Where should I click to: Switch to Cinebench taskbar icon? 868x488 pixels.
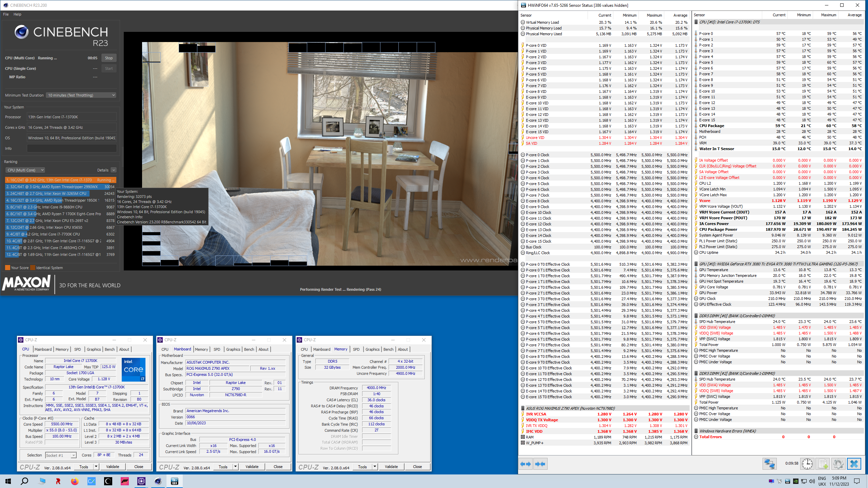(x=158, y=481)
